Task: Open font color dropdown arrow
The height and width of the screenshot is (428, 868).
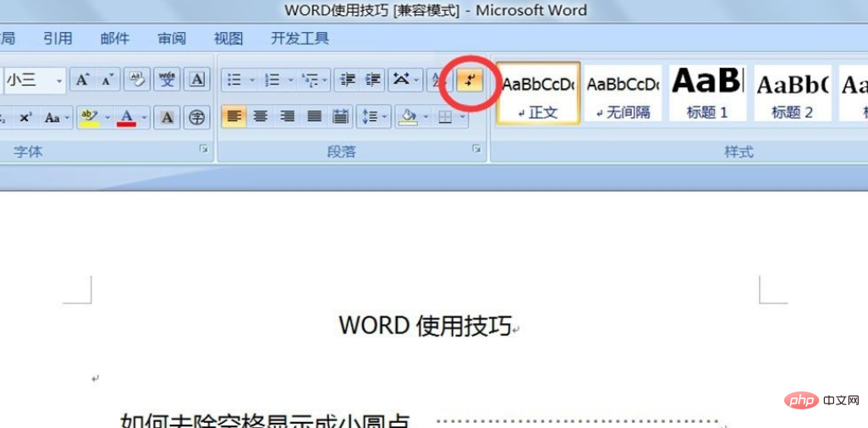Action: (x=145, y=118)
